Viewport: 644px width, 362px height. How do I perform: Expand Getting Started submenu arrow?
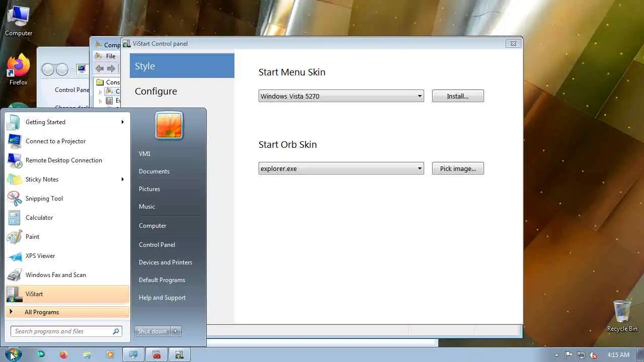click(x=122, y=122)
